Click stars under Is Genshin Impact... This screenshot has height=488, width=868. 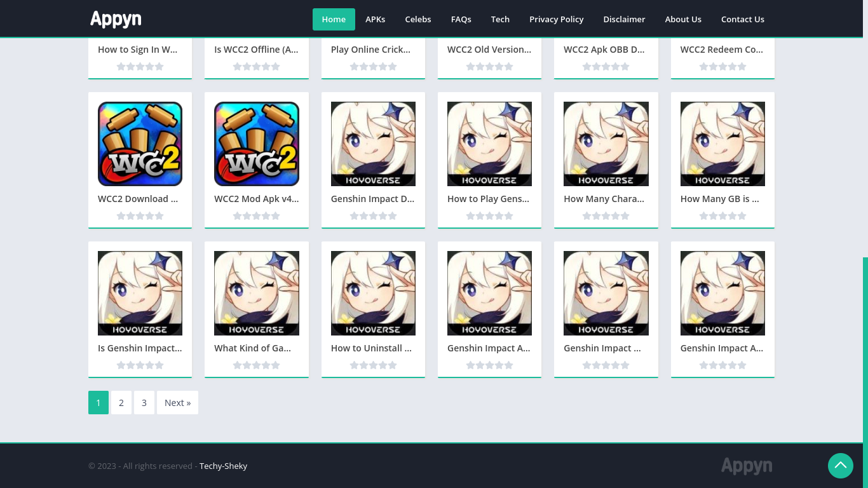coord(140,365)
